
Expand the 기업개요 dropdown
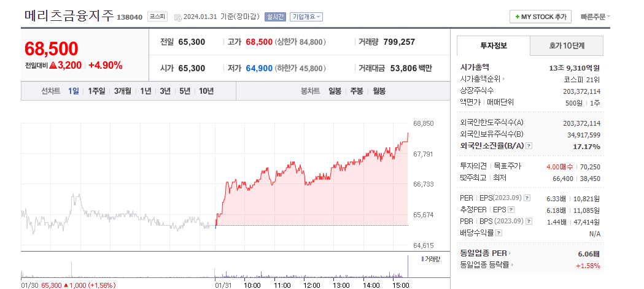(306, 17)
